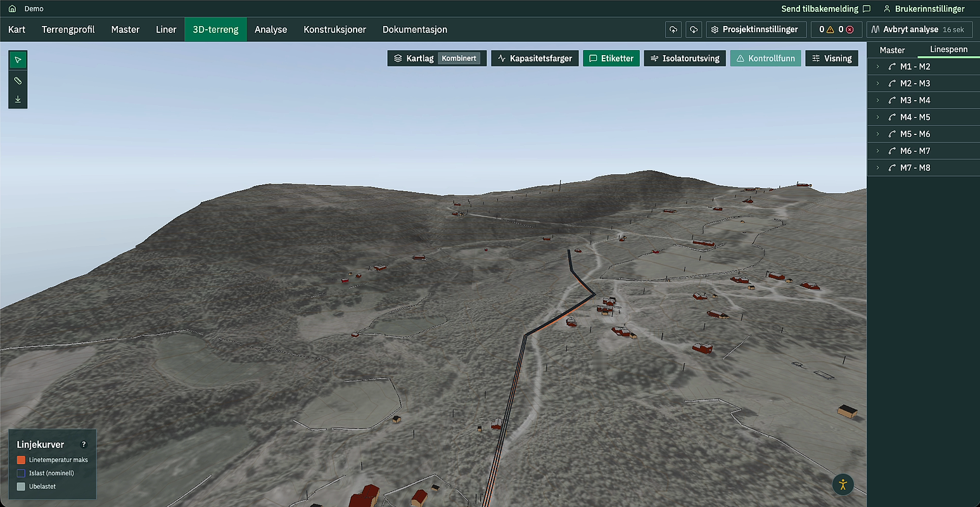The height and width of the screenshot is (507, 980).
Task: Click the M7 - M8 span curve icon
Action: point(892,168)
